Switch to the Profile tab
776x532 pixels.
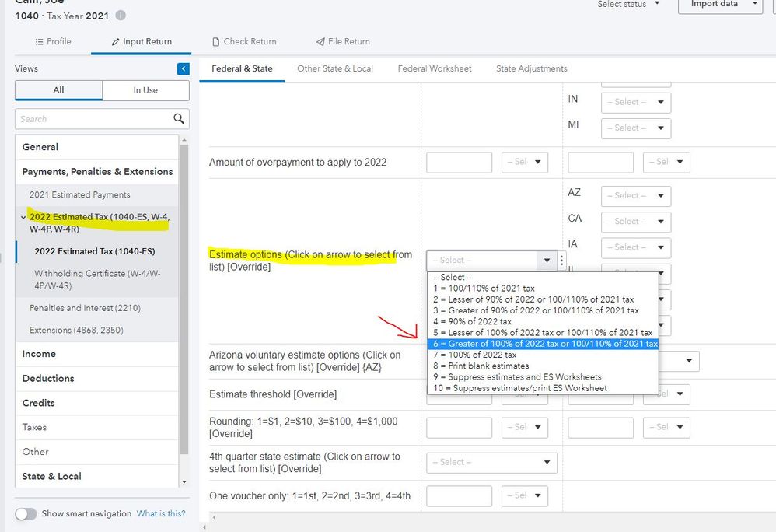53,41
